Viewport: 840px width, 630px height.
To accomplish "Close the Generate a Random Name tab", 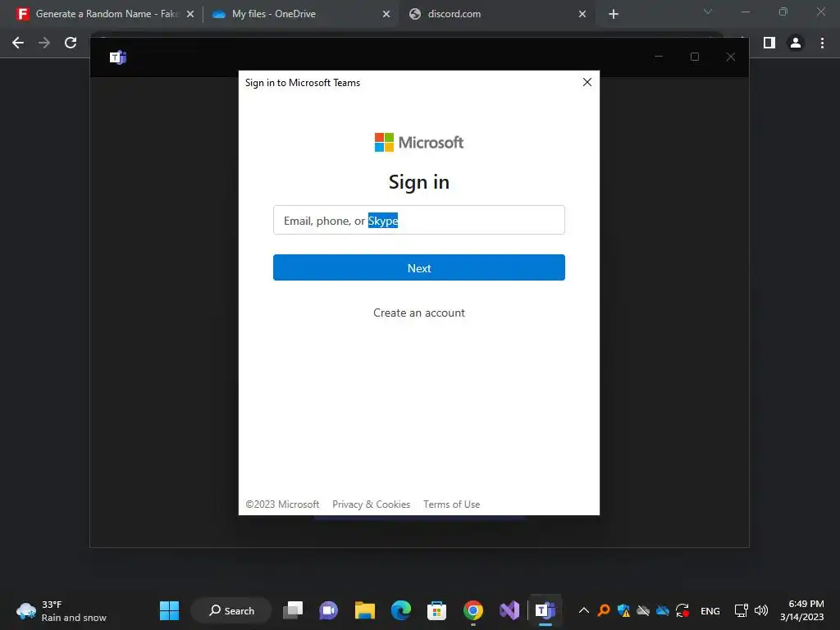I will coord(190,14).
